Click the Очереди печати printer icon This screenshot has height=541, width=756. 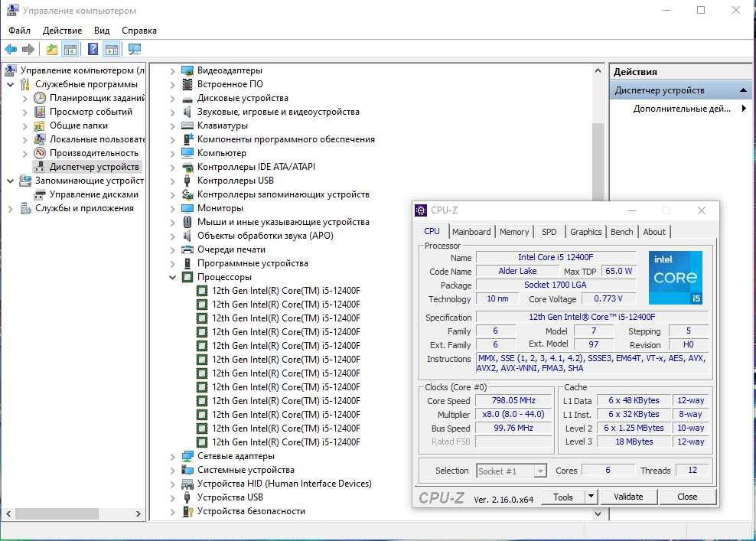pos(187,249)
